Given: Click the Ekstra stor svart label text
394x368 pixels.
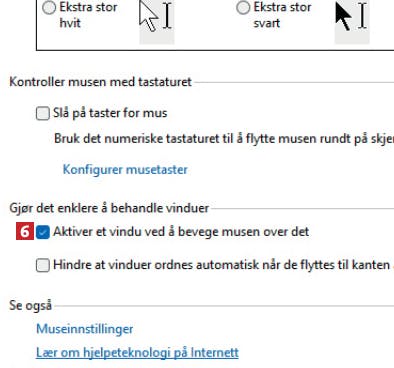Looking at the screenshot, I should 282,15.
